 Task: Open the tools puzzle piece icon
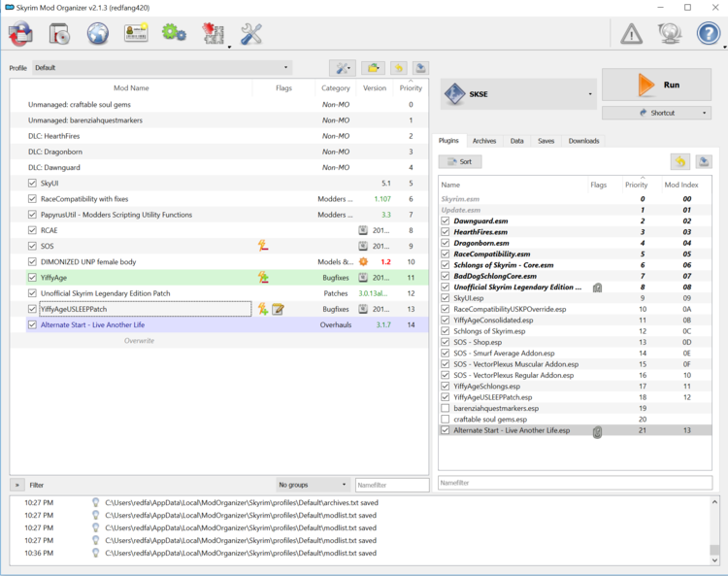pos(213,34)
